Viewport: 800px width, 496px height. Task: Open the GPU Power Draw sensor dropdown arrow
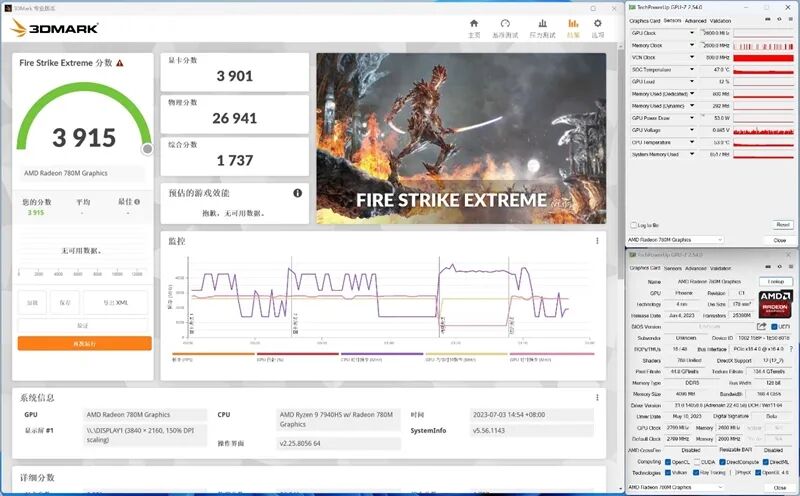click(692, 118)
